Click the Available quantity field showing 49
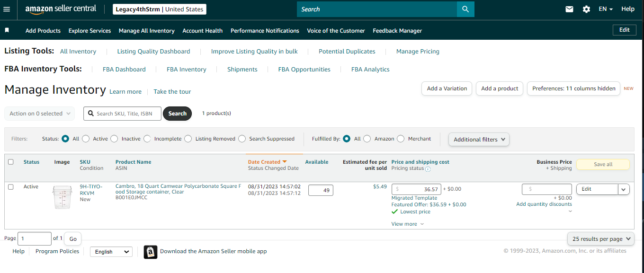The width and height of the screenshot is (644, 273). coord(321,190)
